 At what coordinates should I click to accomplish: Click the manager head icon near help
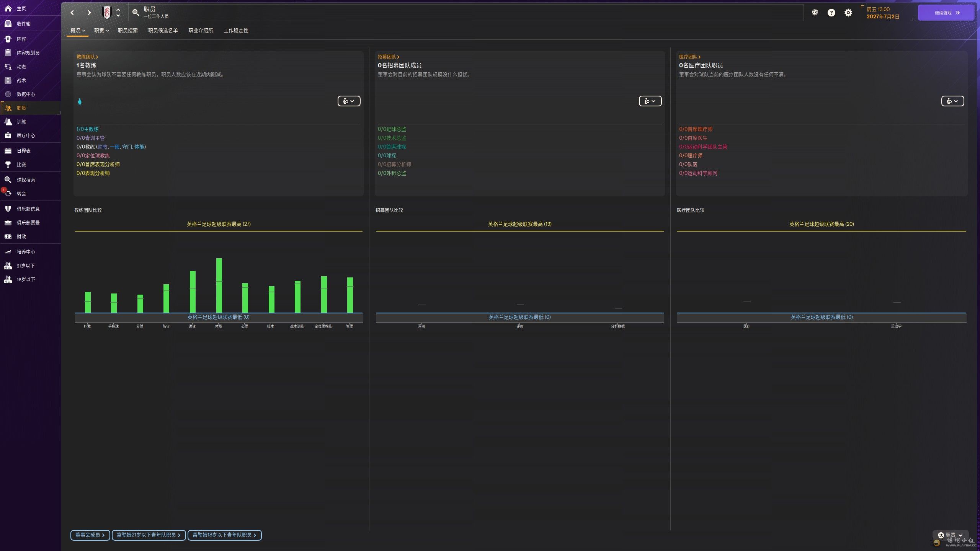point(815,13)
